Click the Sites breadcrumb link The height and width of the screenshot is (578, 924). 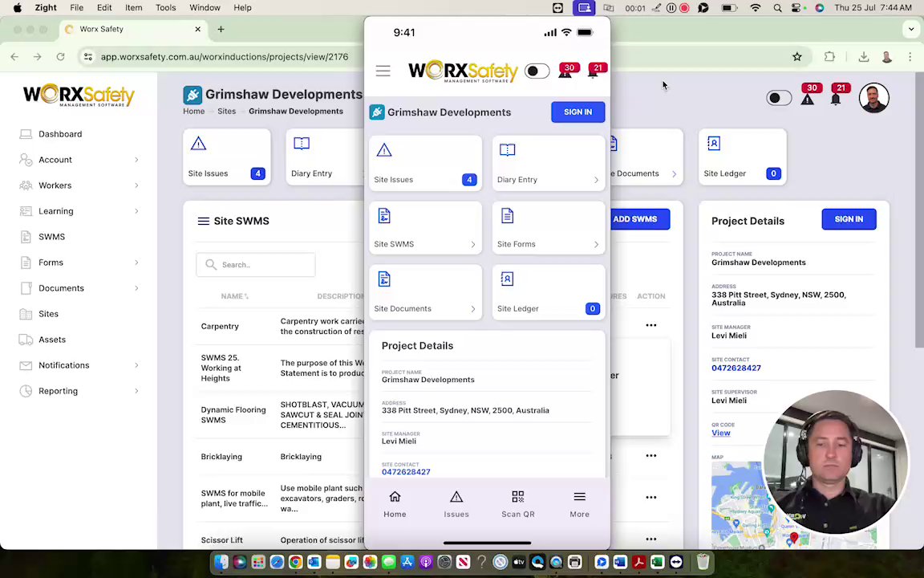[x=226, y=111]
